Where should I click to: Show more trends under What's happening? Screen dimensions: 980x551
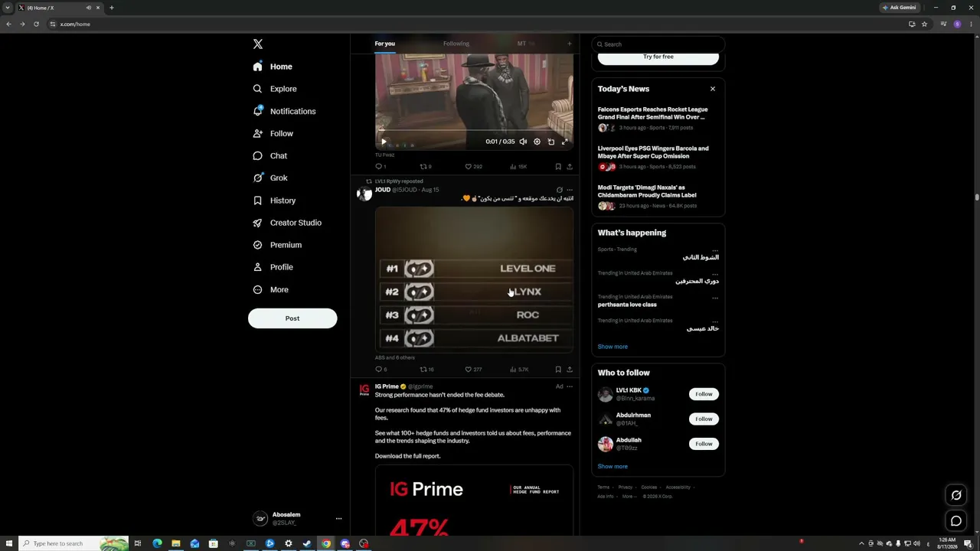612,347
